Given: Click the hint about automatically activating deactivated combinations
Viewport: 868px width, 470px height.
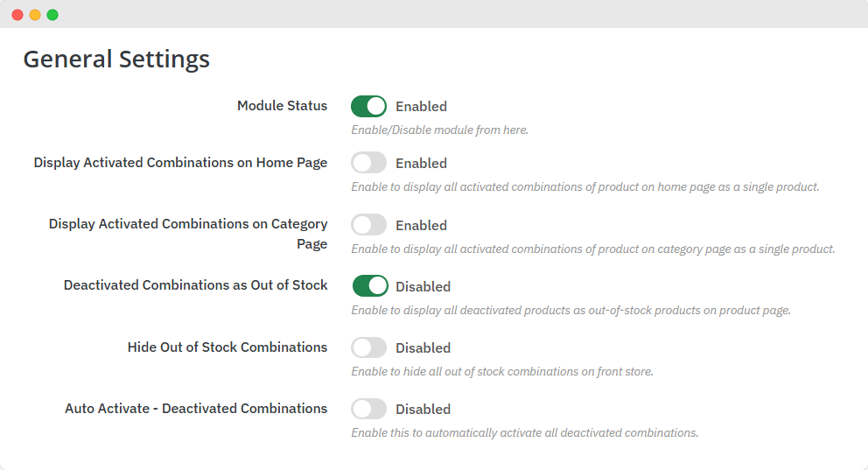Looking at the screenshot, I should point(524,433).
